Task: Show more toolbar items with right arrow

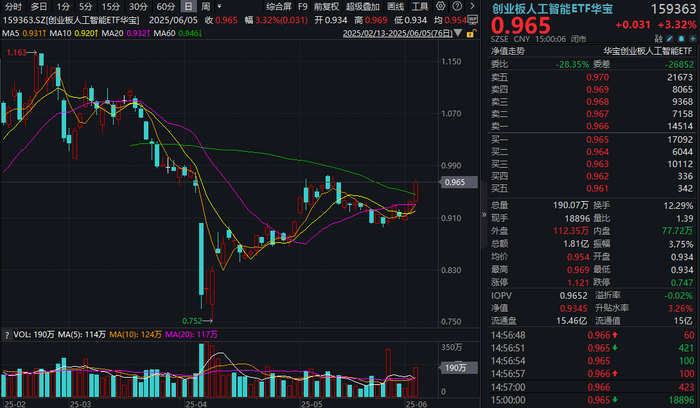Action: tap(472, 6)
